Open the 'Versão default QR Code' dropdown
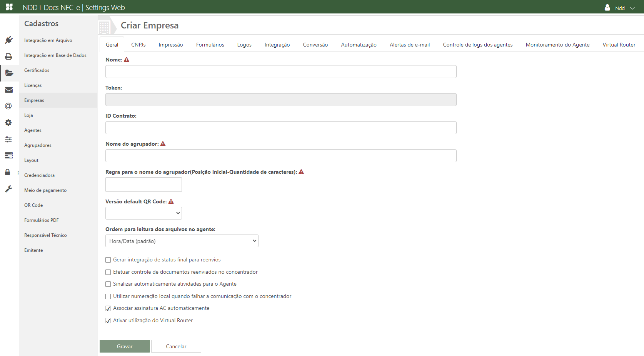Screen dimensions: 644x356 click(x=143, y=213)
